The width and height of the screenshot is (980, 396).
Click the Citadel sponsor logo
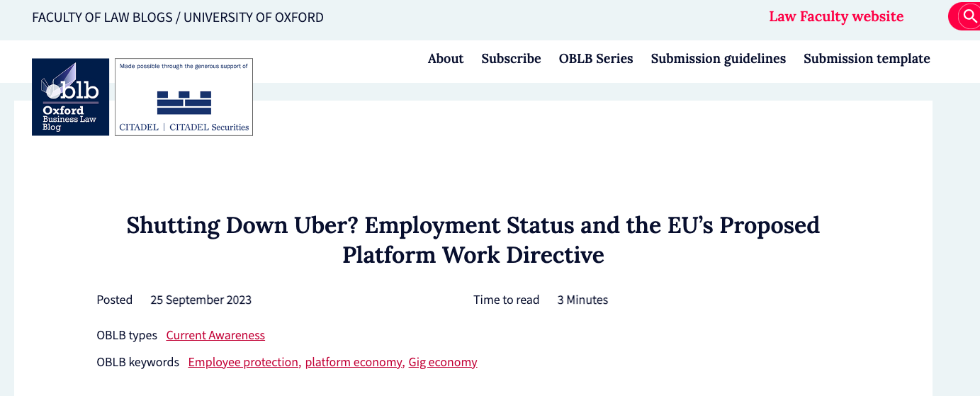[184, 97]
